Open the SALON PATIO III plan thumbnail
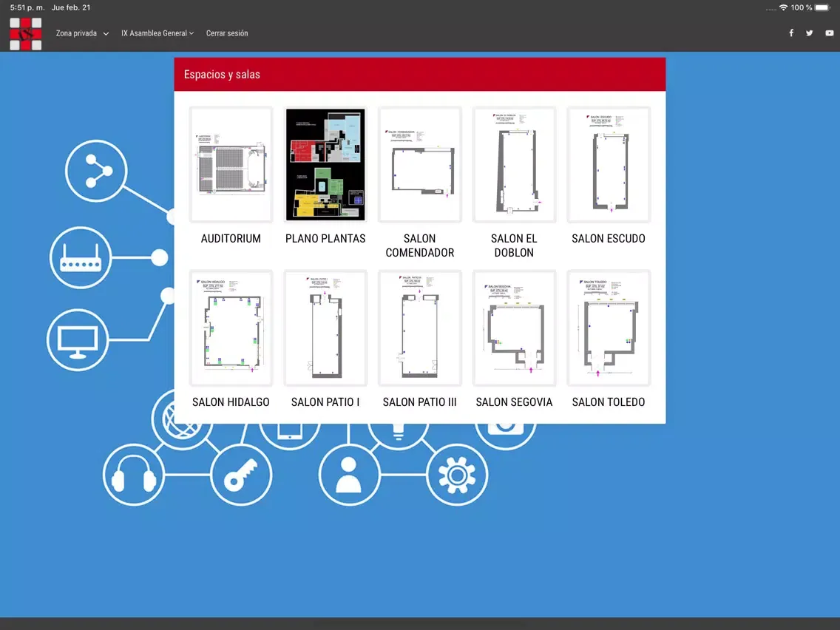This screenshot has width=840, height=630. pos(419,328)
